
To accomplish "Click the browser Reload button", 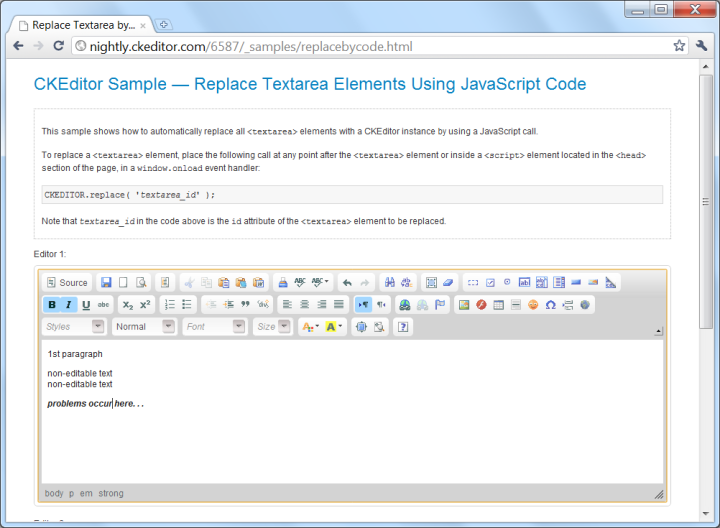I will pos(58,46).
